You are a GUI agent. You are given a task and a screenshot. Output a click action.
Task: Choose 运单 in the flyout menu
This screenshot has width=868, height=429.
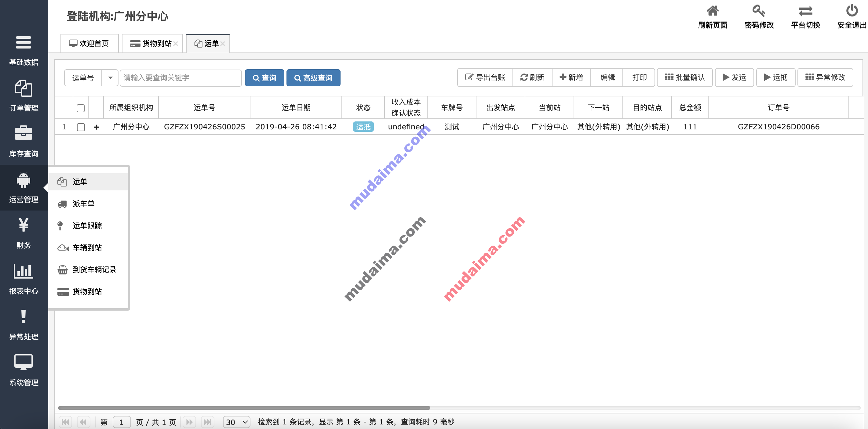[88, 182]
